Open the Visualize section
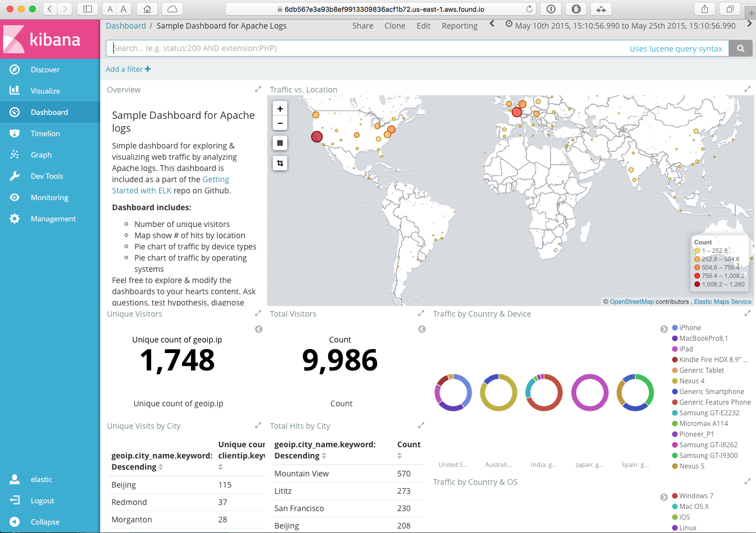756x533 pixels. click(x=45, y=91)
